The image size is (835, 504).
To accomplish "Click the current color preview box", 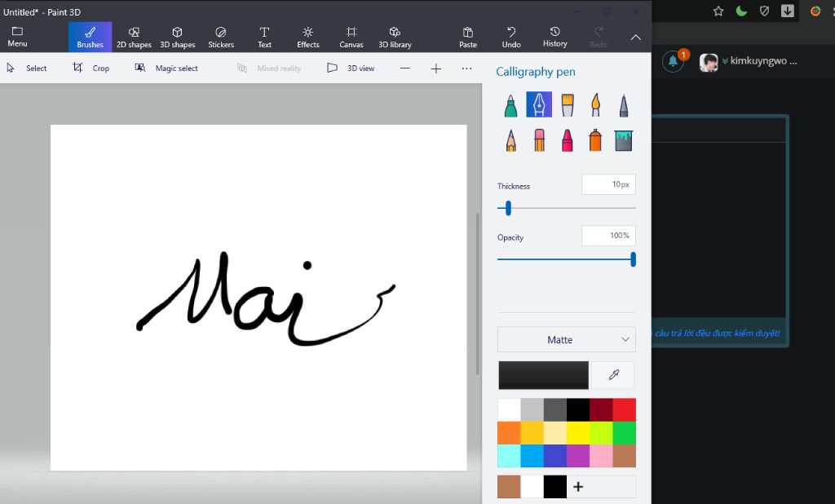I will coord(543,375).
